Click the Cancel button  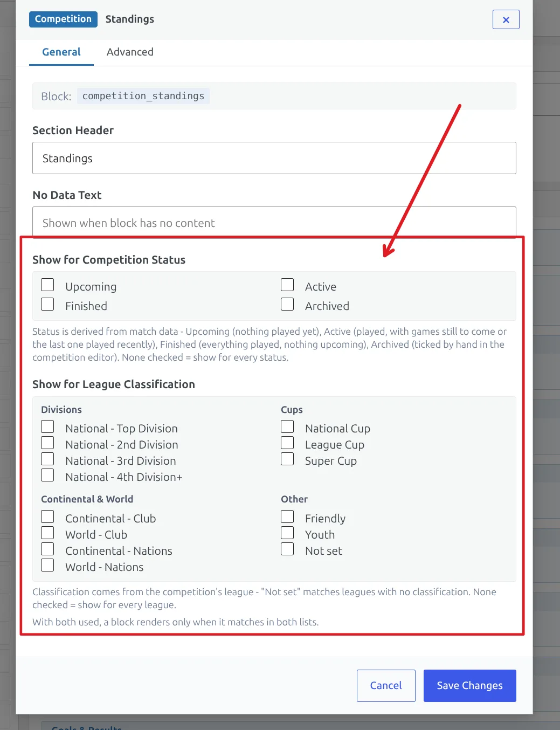(386, 686)
